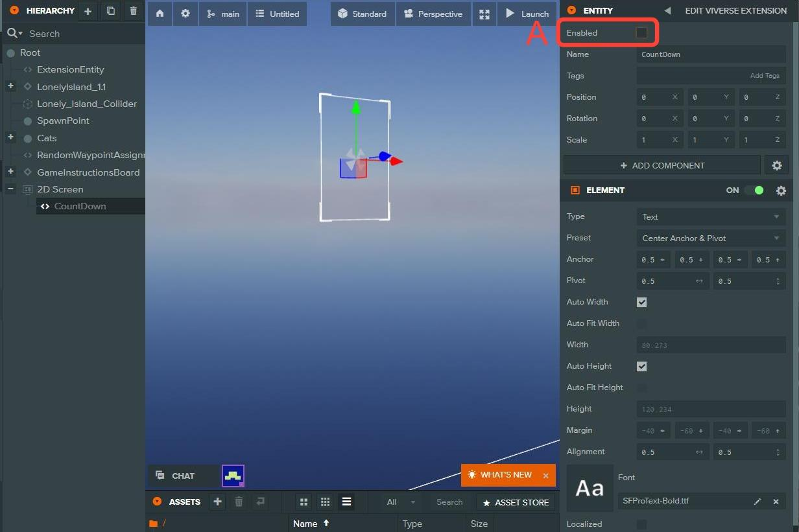Add new entity with Hierarchy plus icon
799x532 pixels.
click(88, 11)
